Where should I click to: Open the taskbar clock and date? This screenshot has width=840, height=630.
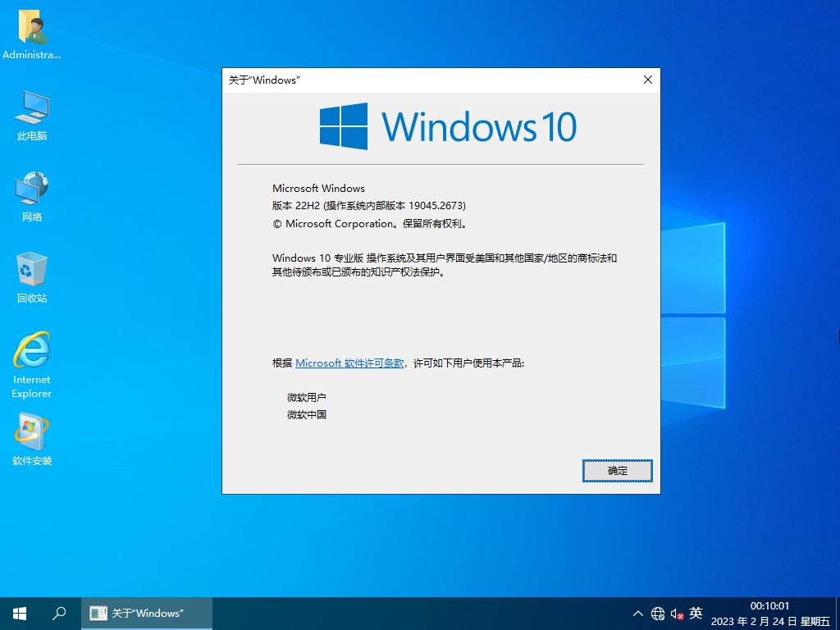(x=769, y=614)
